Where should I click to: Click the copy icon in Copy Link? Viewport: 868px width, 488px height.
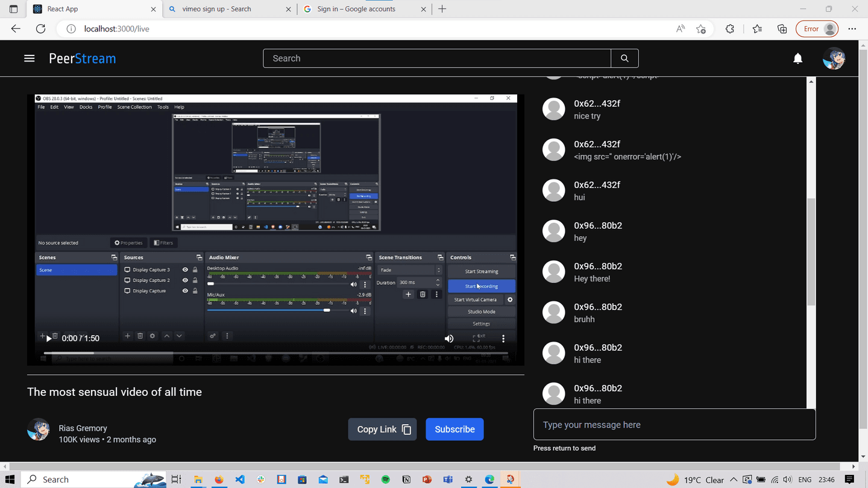tap(406, 430)
